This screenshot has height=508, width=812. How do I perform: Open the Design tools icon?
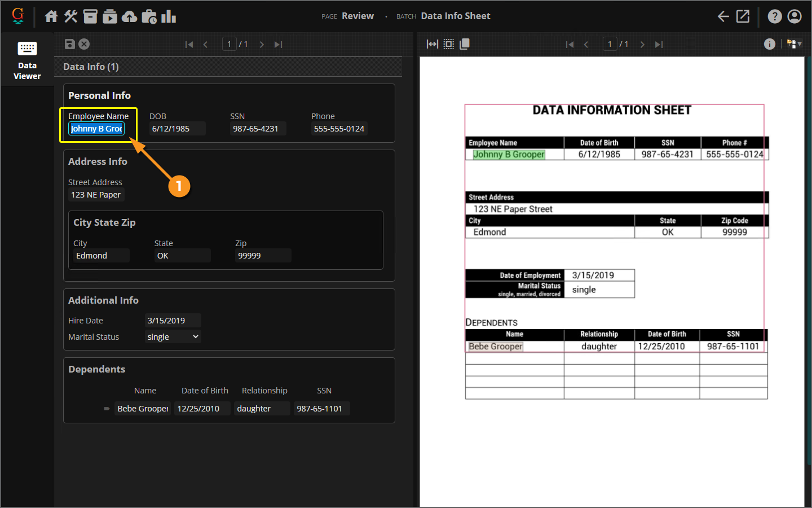[x=70, y=16]
